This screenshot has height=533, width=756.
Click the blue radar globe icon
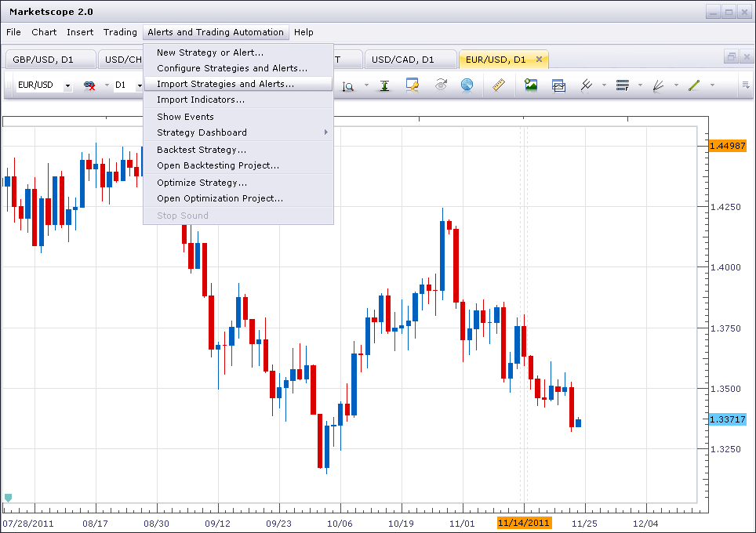tap(467, 85)
